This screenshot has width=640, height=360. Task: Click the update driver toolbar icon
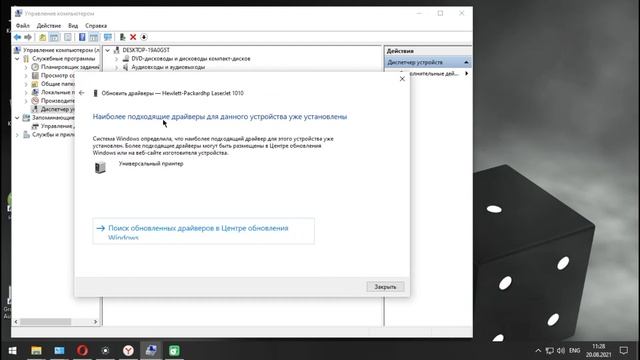(x=122, y=37)
